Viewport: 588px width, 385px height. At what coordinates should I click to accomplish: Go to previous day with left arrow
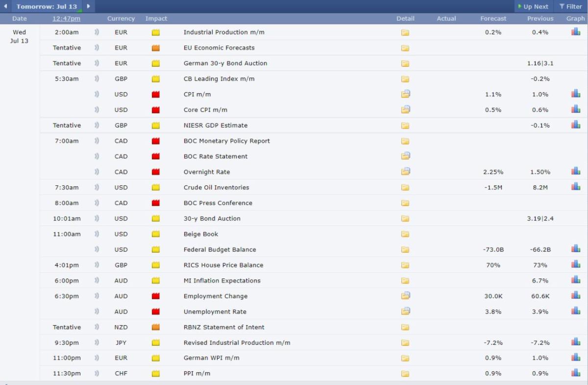5,6
